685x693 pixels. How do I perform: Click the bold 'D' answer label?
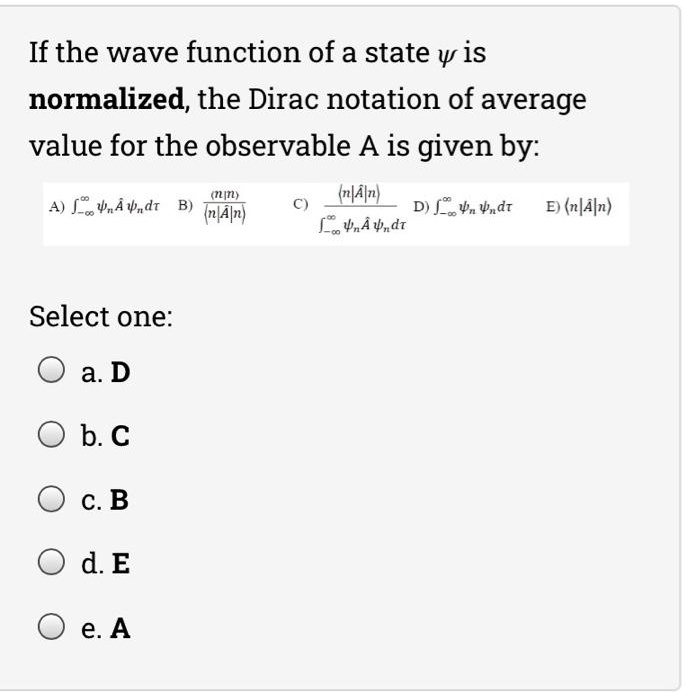(120, 373)
